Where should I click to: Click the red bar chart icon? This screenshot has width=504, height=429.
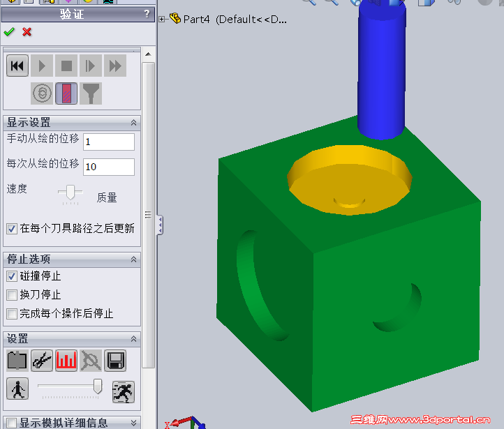pos(66,361)
